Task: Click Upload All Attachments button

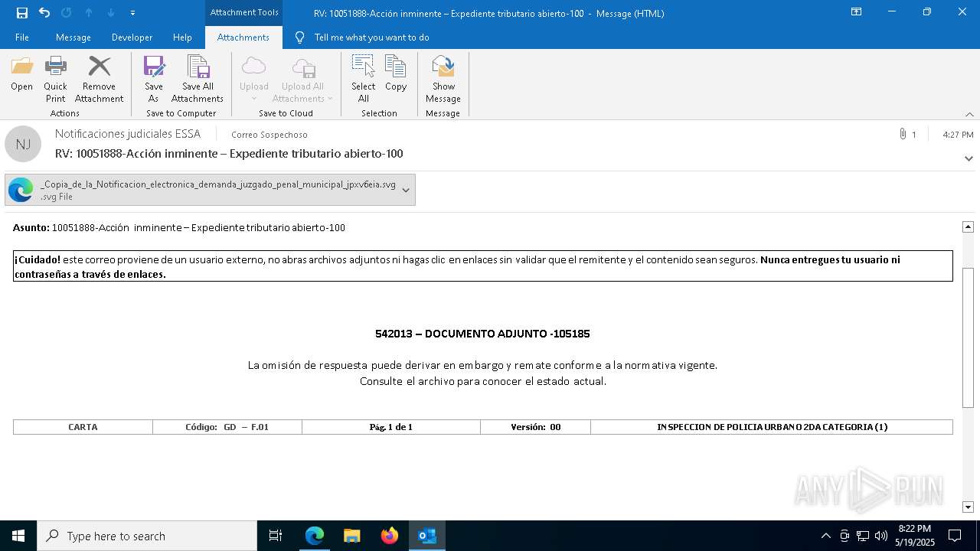Action: [302, 80]
